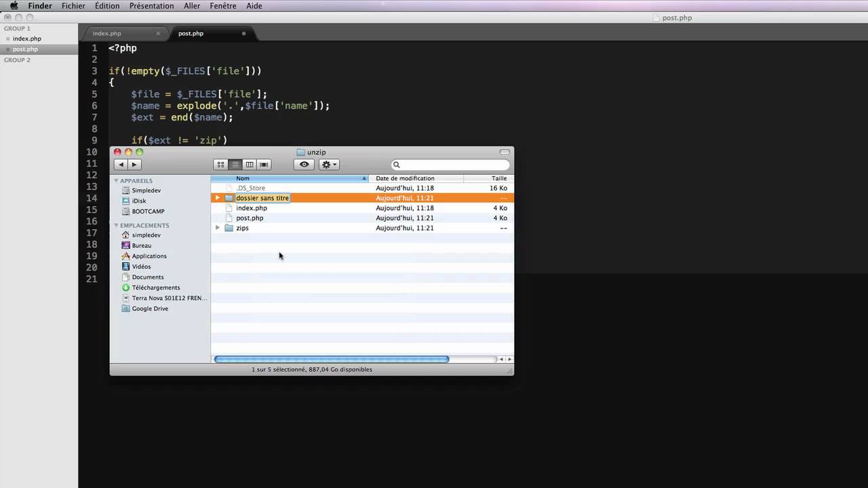Screen dimensions: 868x488
Task: Click the $ext = end($name) code line
Action: pyautogui.click(x=182, y=117)
